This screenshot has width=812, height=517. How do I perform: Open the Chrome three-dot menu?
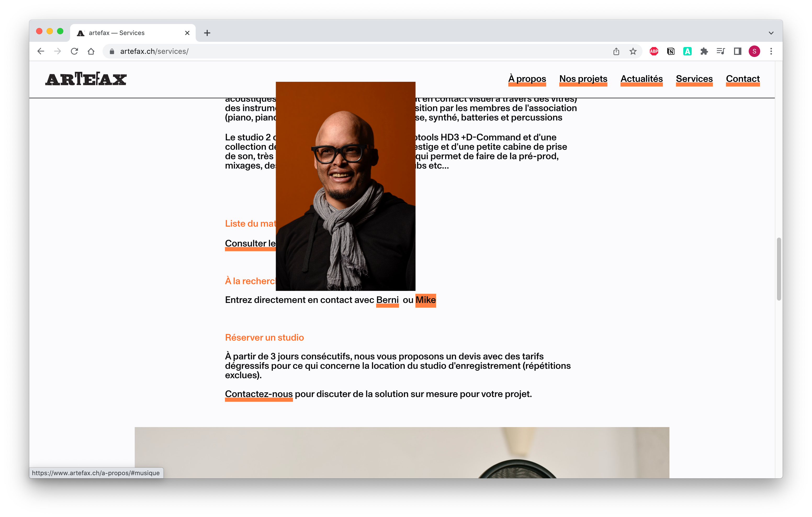[x=771, y=51]
